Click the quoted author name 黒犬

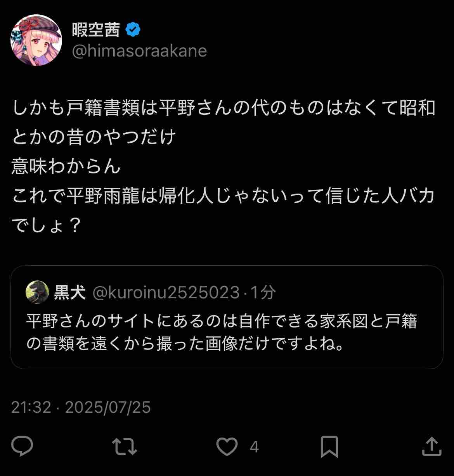coord(70,293)
